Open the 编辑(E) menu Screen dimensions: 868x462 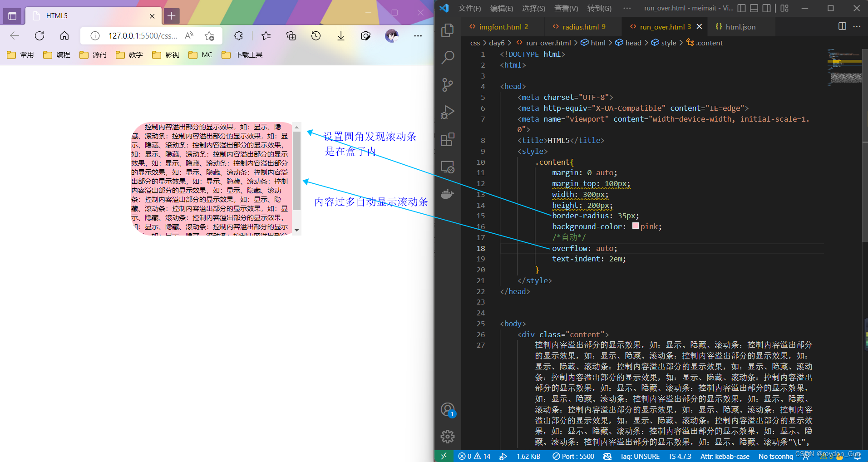502,8
